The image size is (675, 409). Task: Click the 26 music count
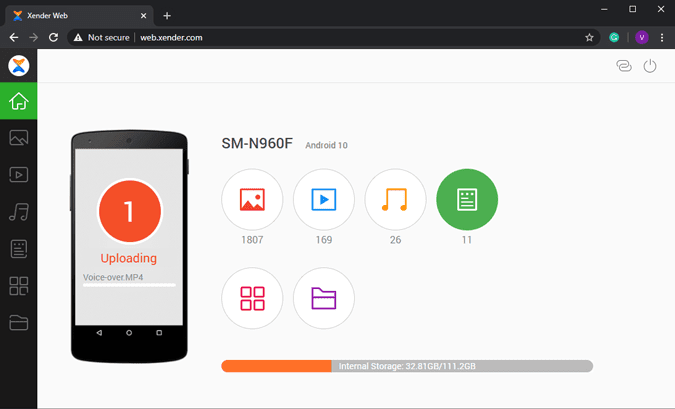[395, 240]
